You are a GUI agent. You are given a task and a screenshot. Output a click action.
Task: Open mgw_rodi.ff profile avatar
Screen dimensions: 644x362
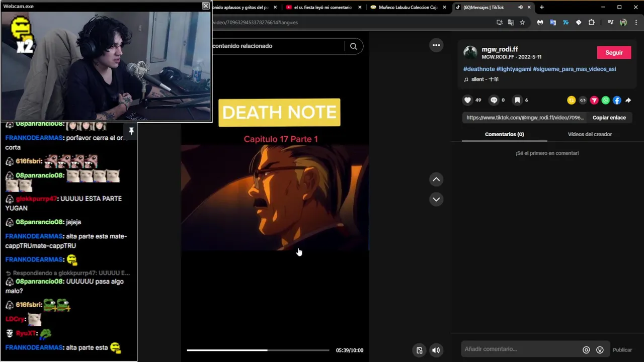[x=470, y=53]
